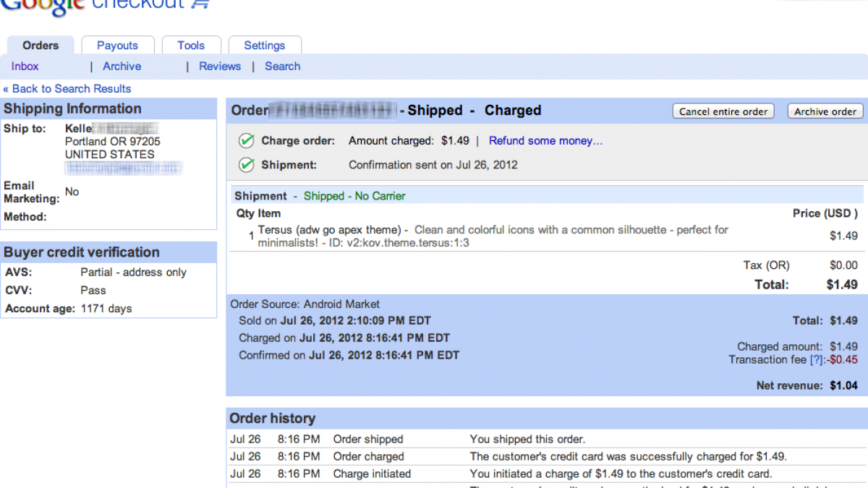The image size is (868, 488).
Task: Go back to Search Results
Action: tap(67, 89)
